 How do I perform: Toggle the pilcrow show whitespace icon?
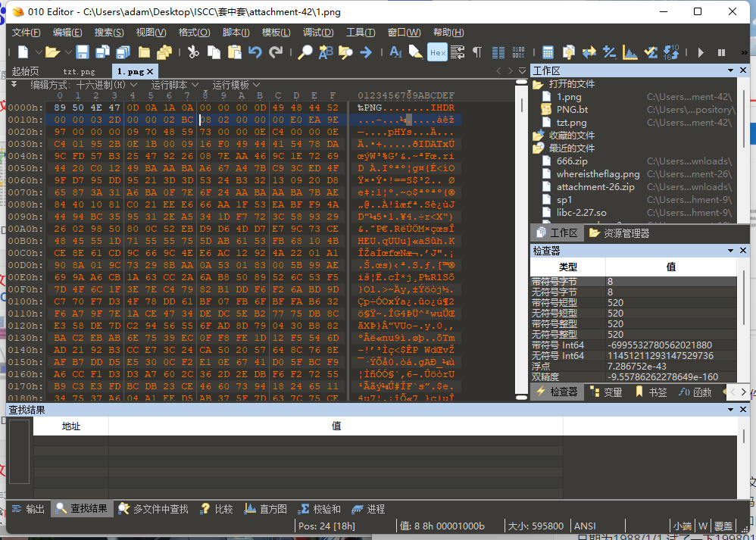coord(476,52)
